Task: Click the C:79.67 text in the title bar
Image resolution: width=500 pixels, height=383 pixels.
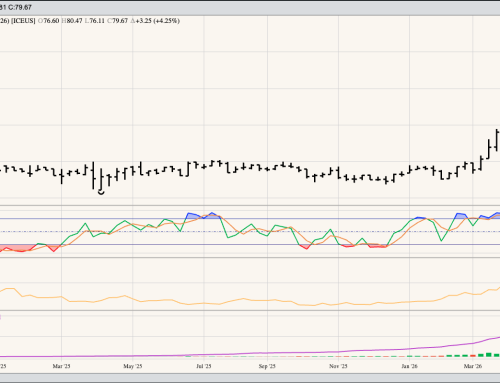Action: click(20, 7)
